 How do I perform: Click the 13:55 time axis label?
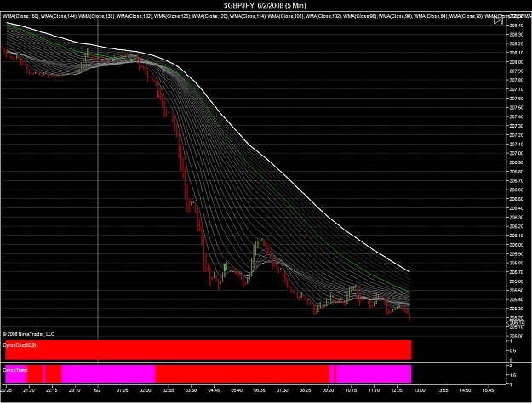(x=443, y=390)
